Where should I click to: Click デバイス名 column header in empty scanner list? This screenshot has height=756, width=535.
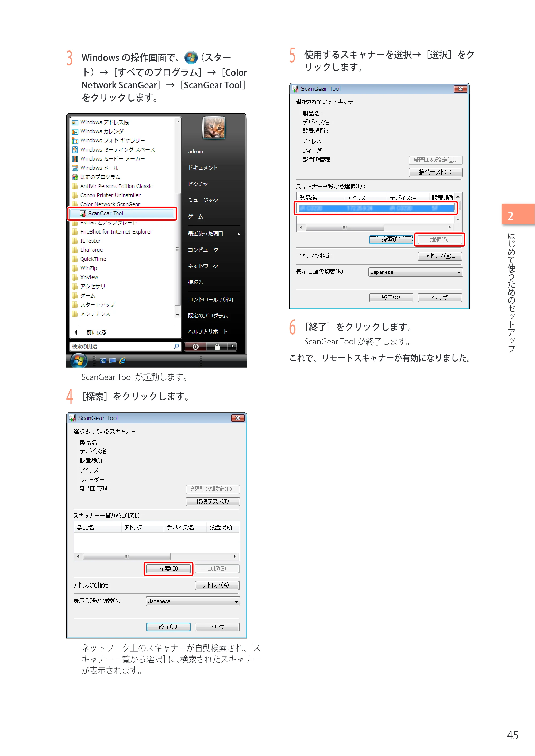186,528
